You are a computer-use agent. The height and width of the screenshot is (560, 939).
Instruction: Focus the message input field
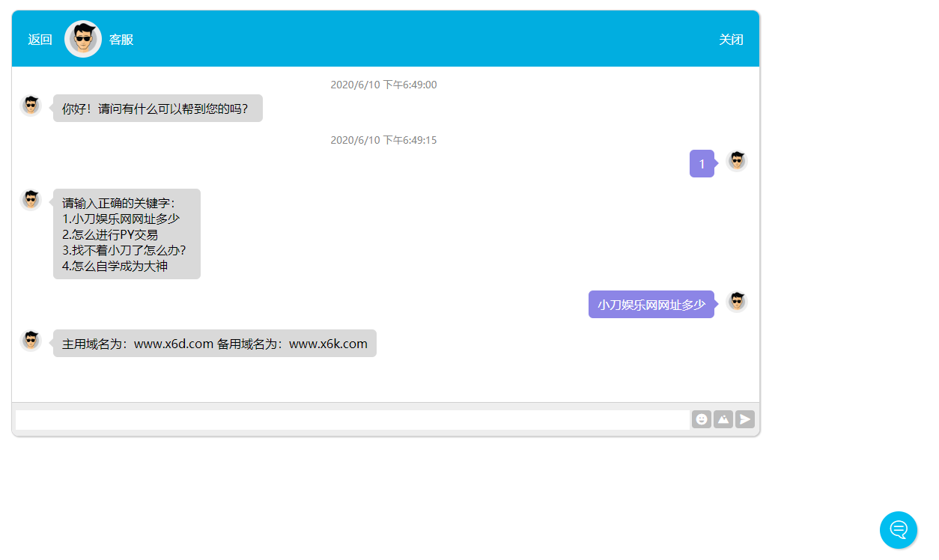(x=352, y=420)
